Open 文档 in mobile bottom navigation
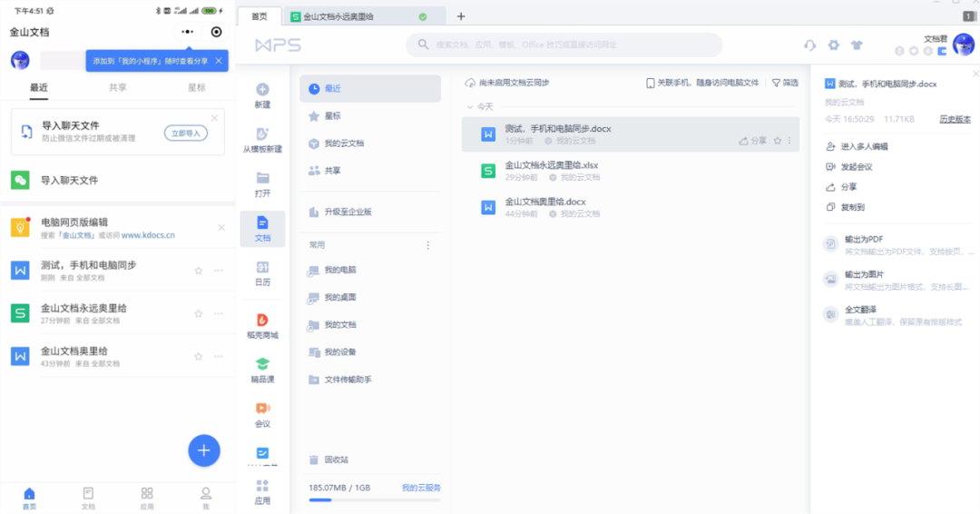Screen dimensions: 980x514 [x=88, y=499]
